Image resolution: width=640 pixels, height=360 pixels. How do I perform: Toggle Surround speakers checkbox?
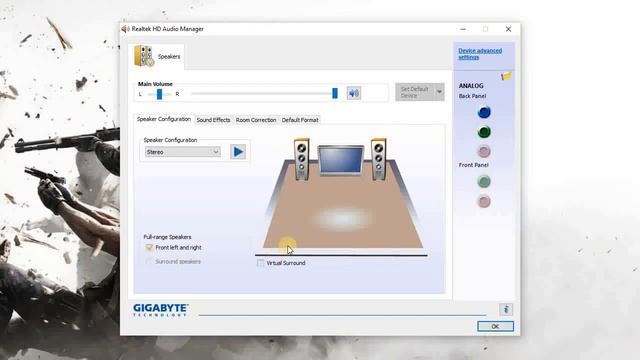coord(149,262)
